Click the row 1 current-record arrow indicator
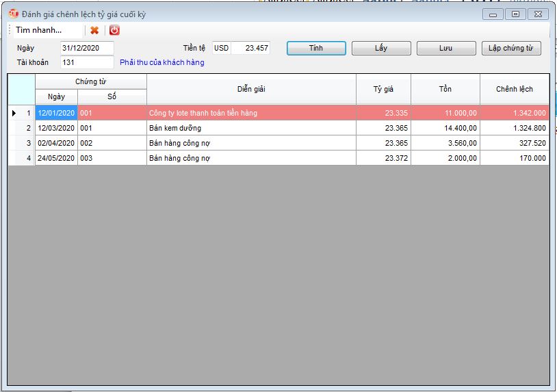The image size is (557, 392). [14, 113]
